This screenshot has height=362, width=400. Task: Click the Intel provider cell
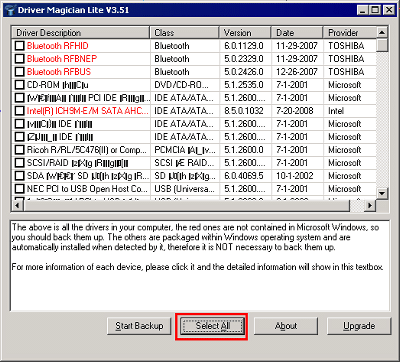[x=336, y=111]
